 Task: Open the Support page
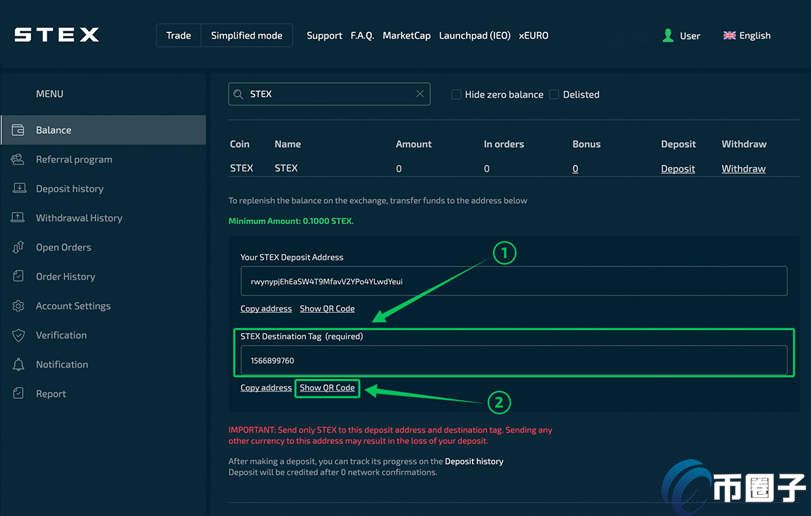tap(324, 36)
